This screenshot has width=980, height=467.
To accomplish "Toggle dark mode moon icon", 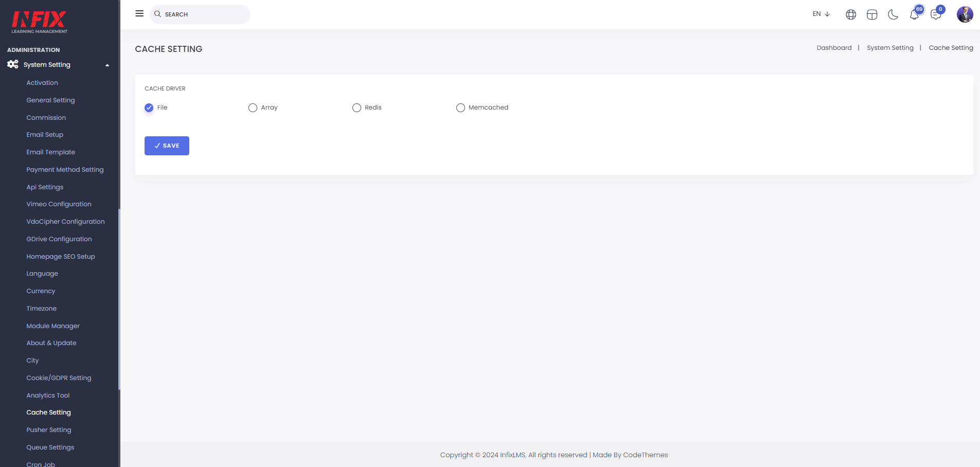I will coord(893,14).
